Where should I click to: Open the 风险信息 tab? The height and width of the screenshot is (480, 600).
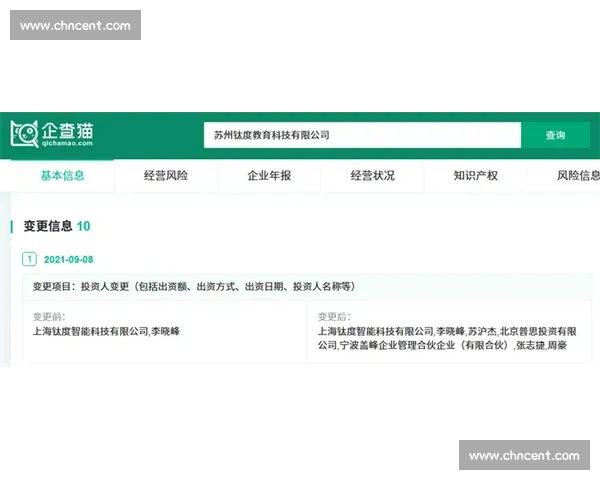tap(578, 176)
